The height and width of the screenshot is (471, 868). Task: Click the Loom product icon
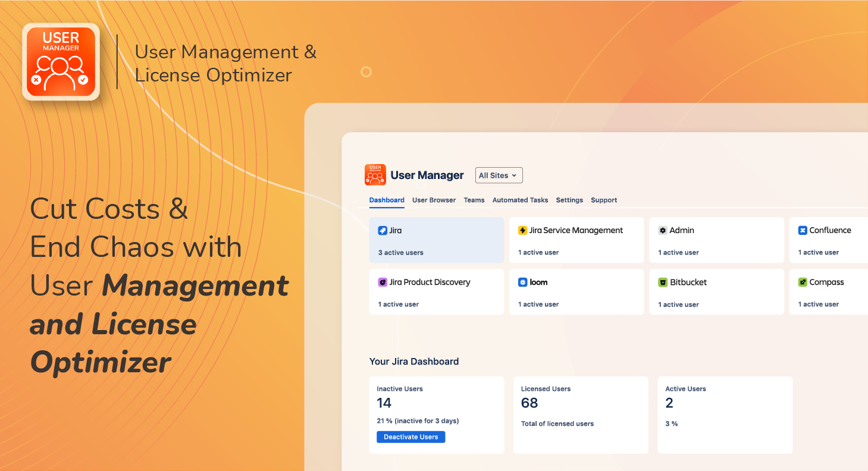(x=522, y=282)
